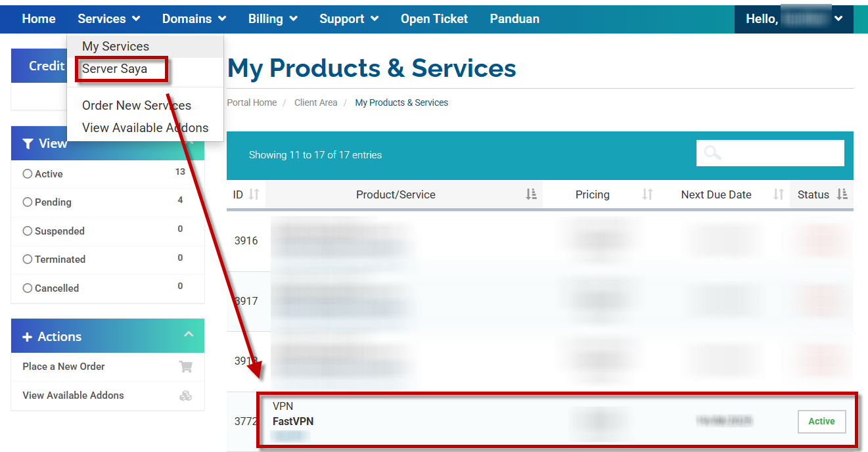
Task: Open the Billing dropdown in navbar
Action: click(x=273, y=19)
